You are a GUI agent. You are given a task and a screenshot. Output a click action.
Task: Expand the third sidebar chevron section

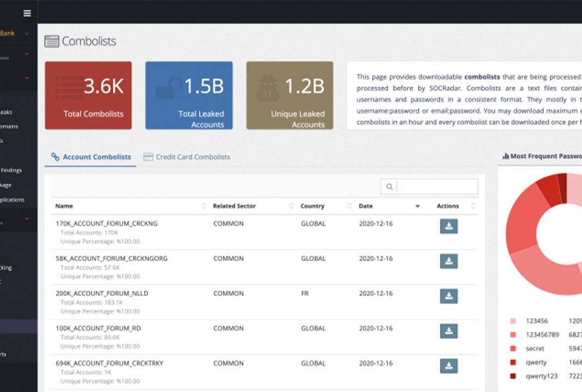click(27, 78)
